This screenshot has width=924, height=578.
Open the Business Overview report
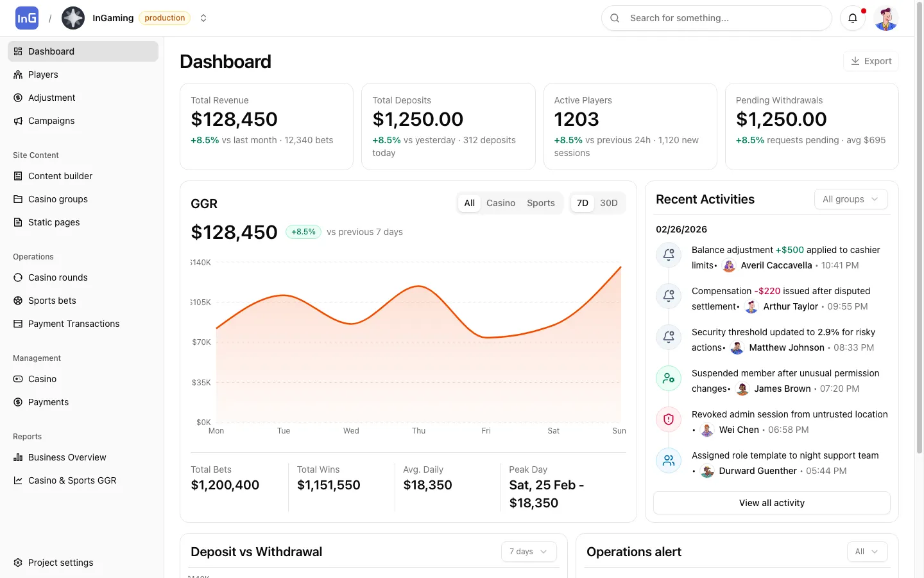tap(67, 457)
